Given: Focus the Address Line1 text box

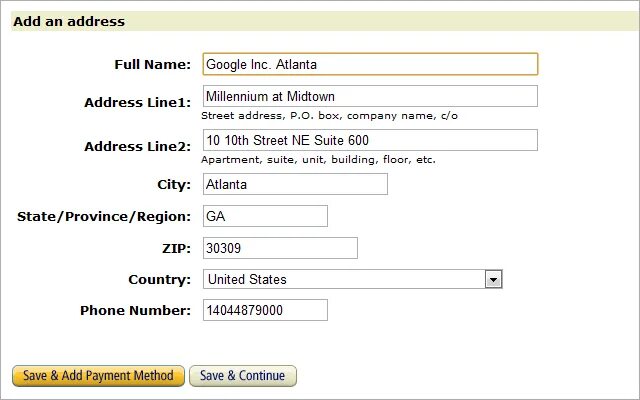Looking at the screenshot, I should pyautogui.click(x=370, y=96).
